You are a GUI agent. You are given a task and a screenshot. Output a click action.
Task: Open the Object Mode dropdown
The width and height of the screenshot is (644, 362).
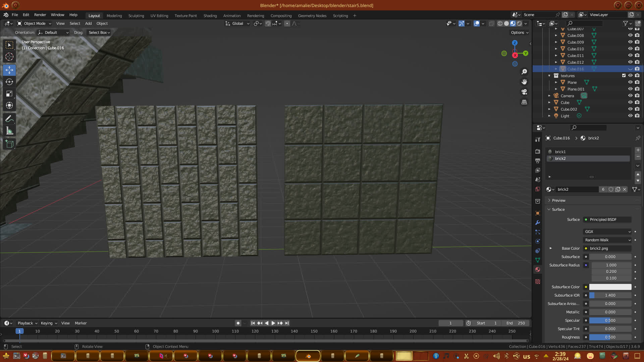click(x=34, y=23)
